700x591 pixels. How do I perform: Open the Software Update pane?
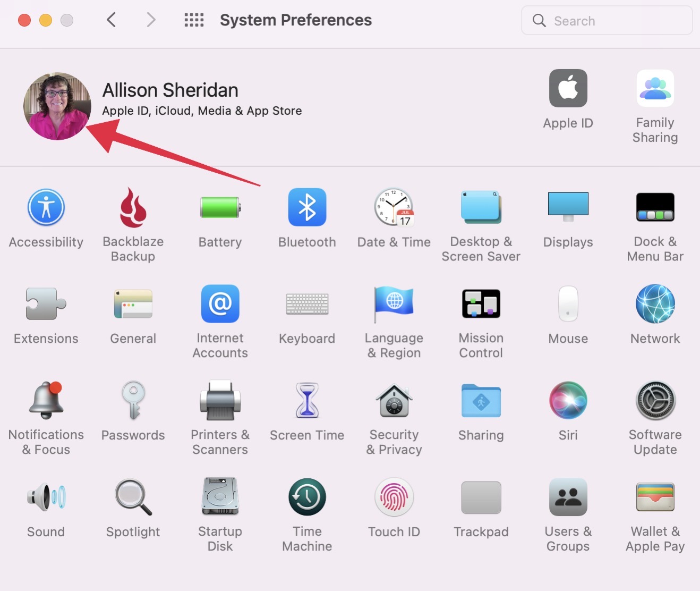(x=655, y=401)
